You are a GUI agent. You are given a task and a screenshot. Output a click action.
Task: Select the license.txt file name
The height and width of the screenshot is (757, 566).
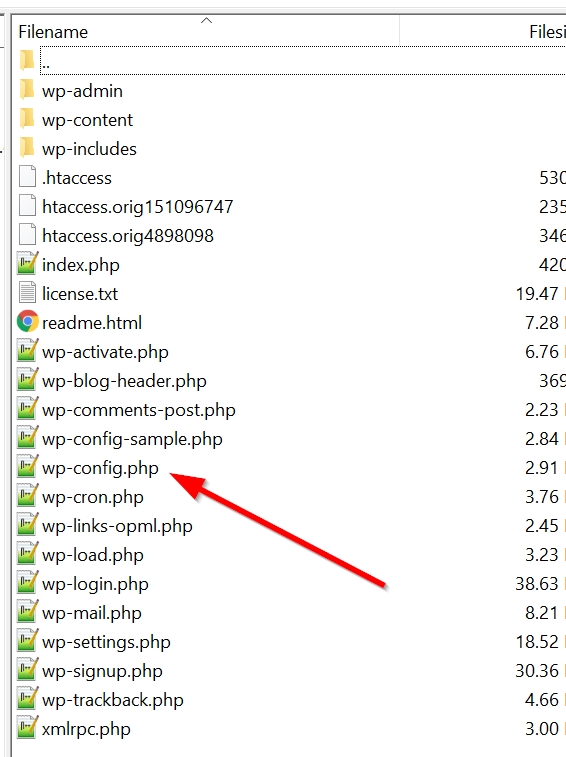[80, 294]
